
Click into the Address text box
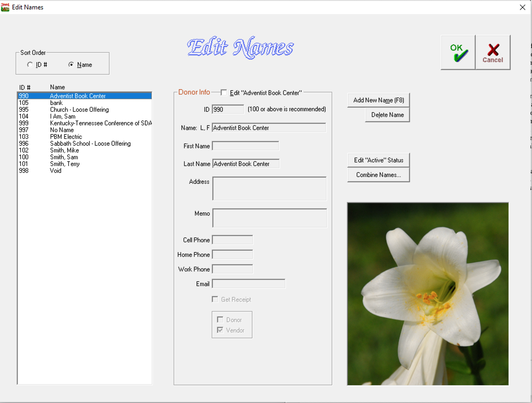click(x=269, y=188)
